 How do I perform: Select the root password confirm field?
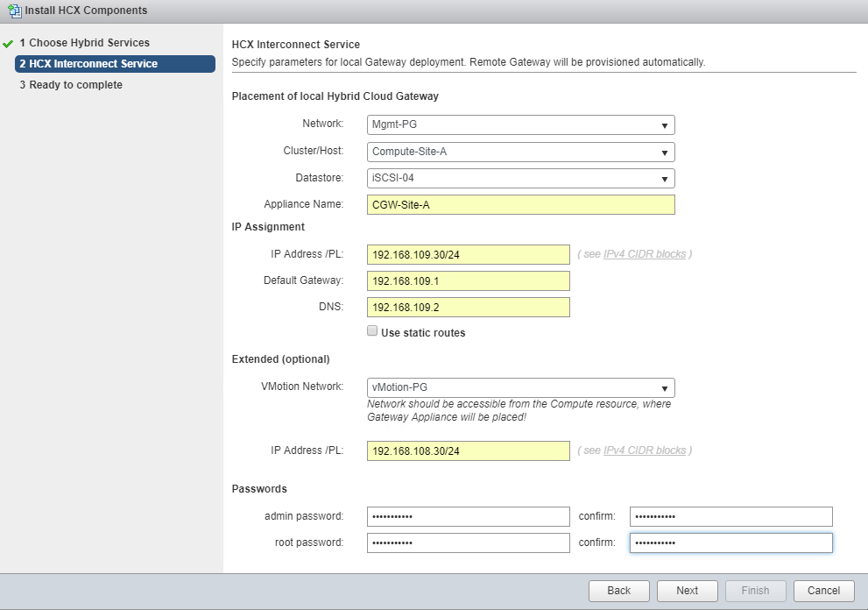pyautogui.click(x=730, y=543)
